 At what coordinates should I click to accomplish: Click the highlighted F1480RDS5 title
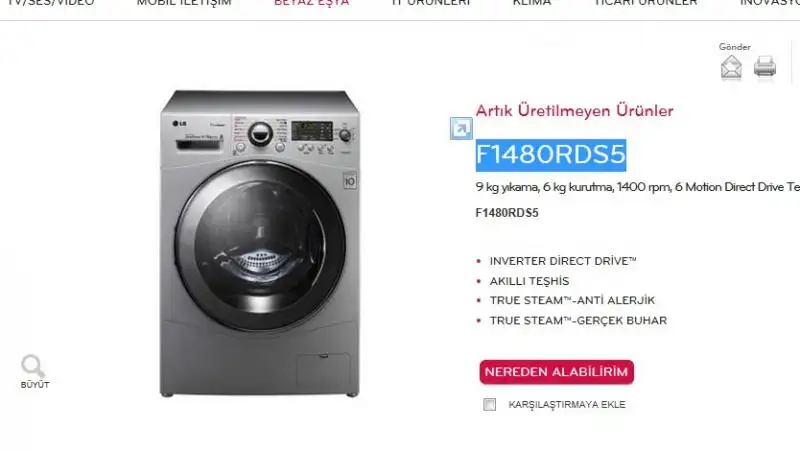(x=551, y=155)
